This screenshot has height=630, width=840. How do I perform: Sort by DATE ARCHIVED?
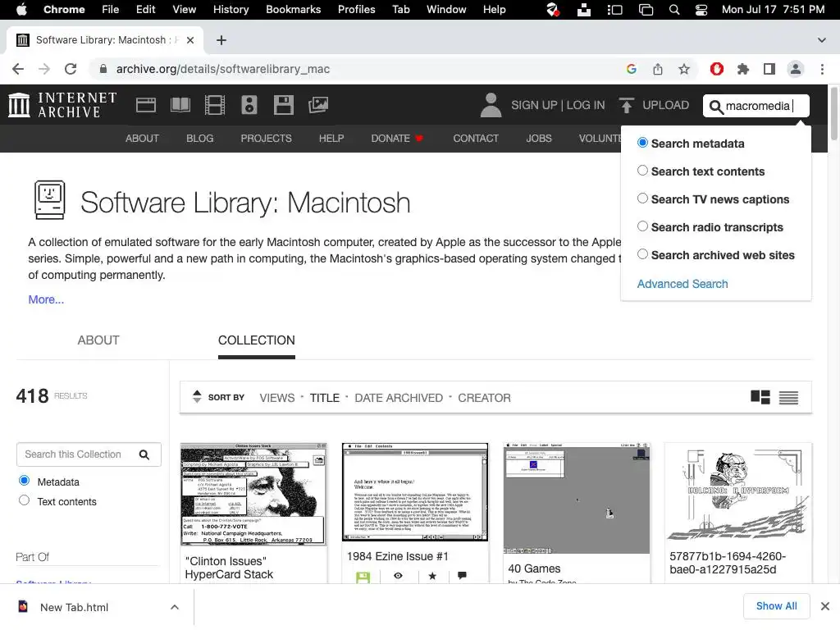(x=399, y=398)
